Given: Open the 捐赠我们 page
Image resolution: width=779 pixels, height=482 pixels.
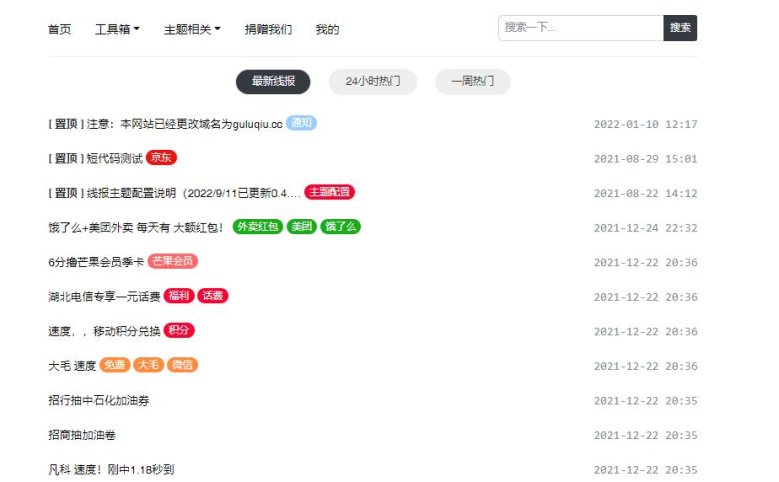Looking at the screenshot, I should point(268,29).
